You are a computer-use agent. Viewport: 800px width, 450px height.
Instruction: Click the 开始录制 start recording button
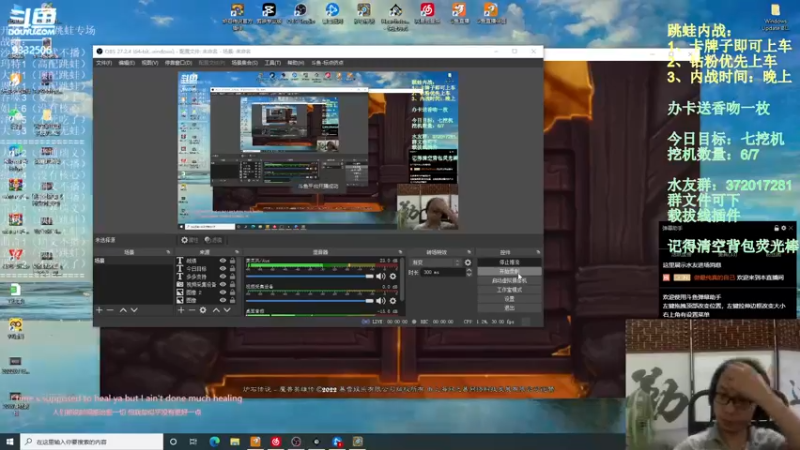coord(509,271)
